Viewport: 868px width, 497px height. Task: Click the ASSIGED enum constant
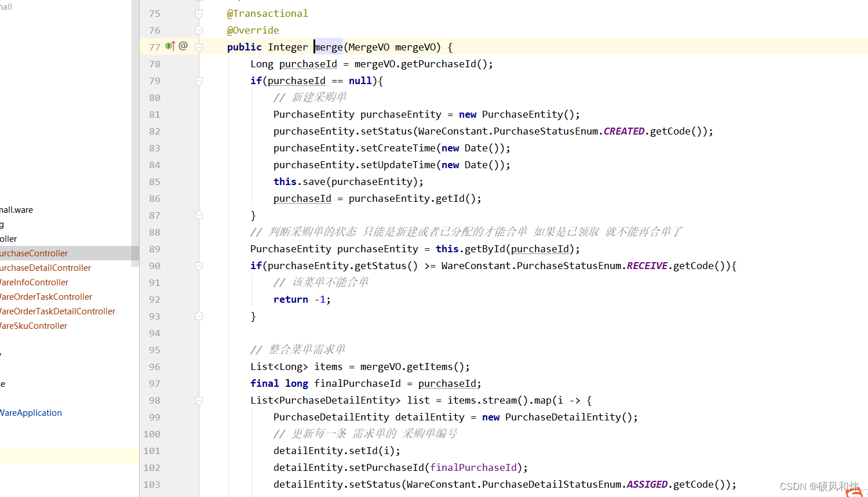pos(647,484)
